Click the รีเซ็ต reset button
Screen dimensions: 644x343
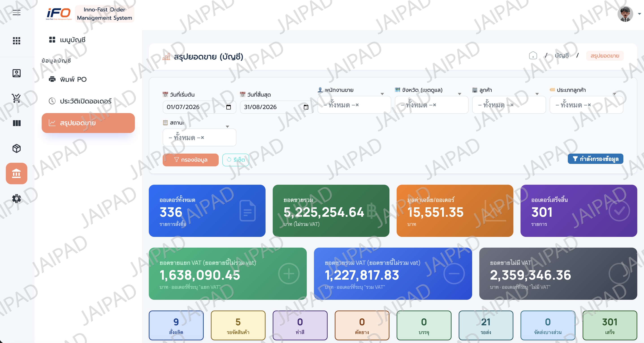pyautogui.click(x=236, y=160)
